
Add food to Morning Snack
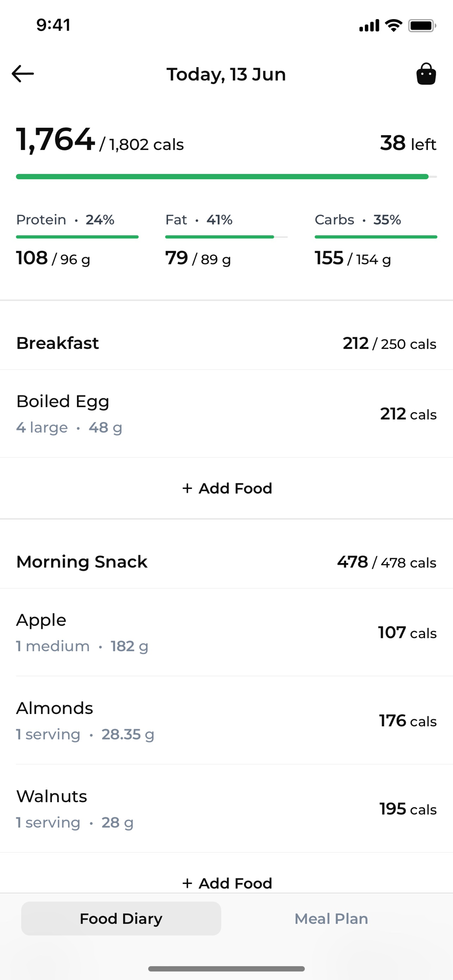pos(226,883)
